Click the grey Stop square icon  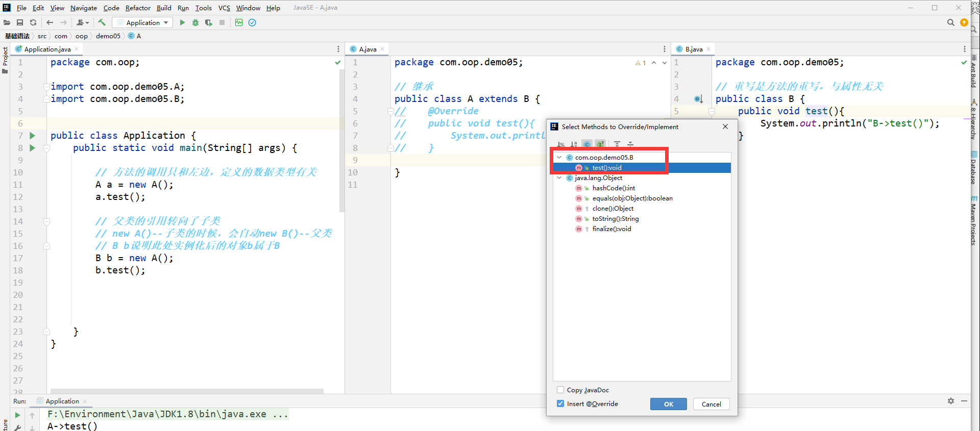tap(222, 22)
